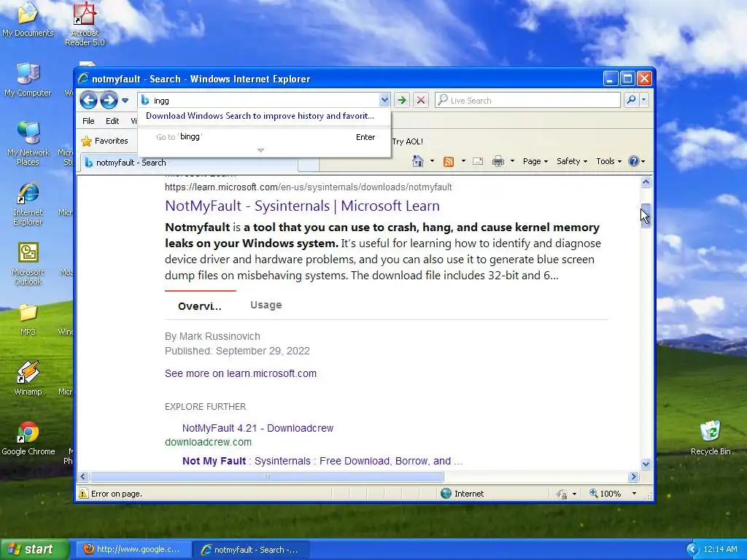Screen dimensions: 747x560
Task: Stop loading with the red X button
Action: pos(421,101)
